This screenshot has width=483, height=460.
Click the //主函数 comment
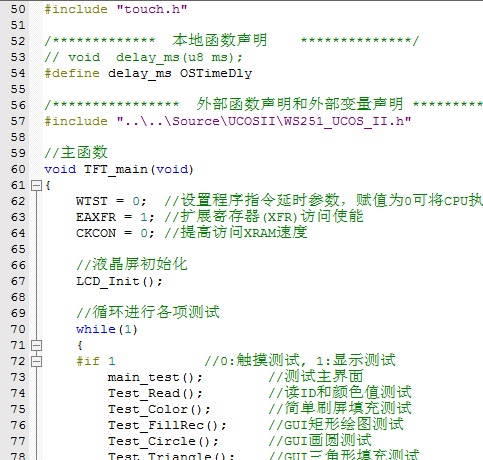click(76, 152)
